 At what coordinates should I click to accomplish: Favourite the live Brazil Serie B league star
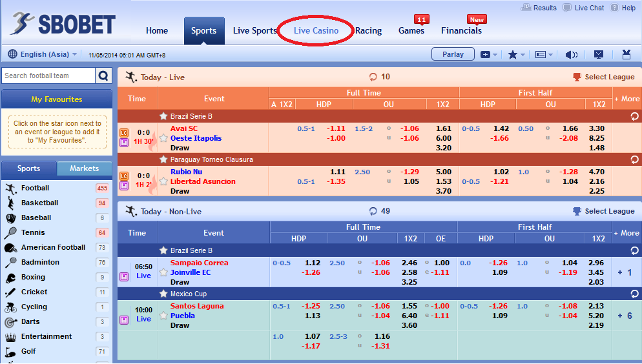163,116
